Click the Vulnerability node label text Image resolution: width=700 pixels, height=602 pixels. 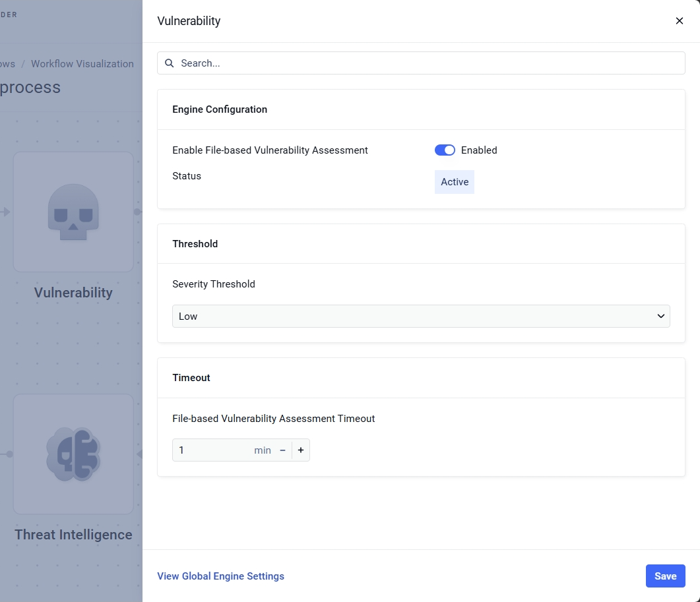(73, 293)
